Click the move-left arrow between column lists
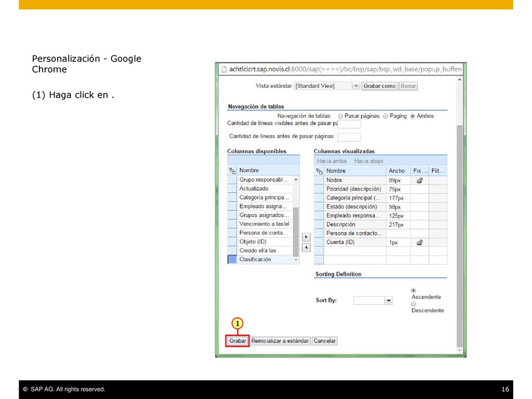The image size is (532, 399). [x=306, y=248]
